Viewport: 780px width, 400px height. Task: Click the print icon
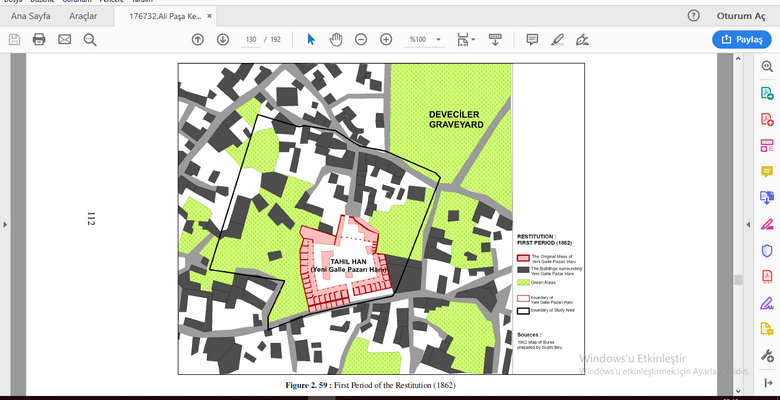click(39, 39)
